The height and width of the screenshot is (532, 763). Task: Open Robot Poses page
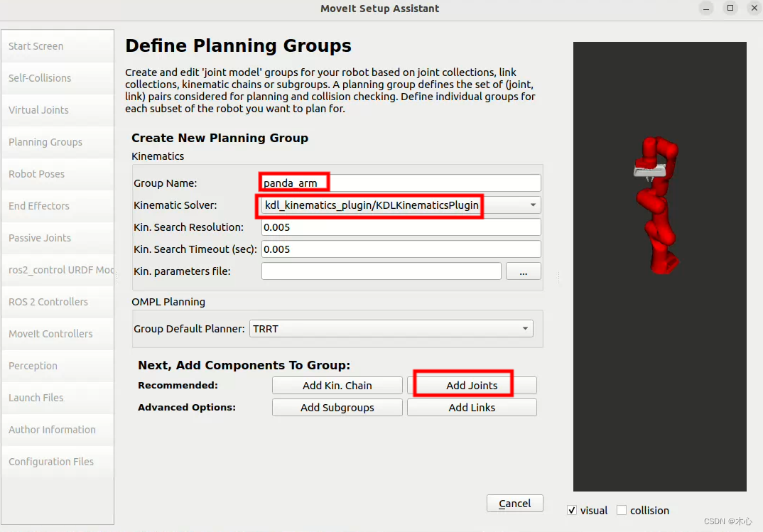(x=58, y=174)
